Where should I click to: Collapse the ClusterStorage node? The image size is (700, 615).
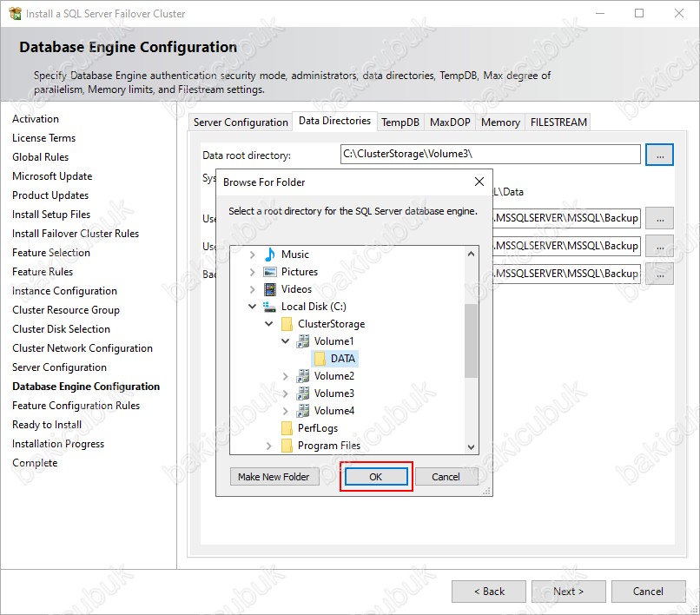click(x=268, y=324)
